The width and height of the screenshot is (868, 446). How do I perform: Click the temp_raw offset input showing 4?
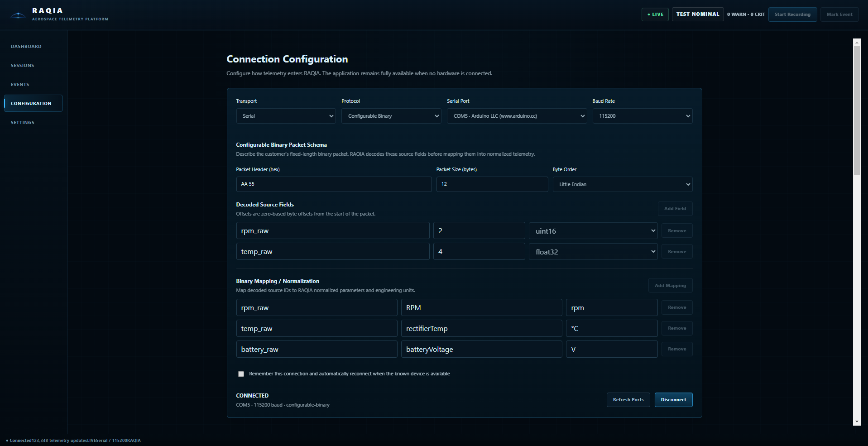click(x=479, y=252)
